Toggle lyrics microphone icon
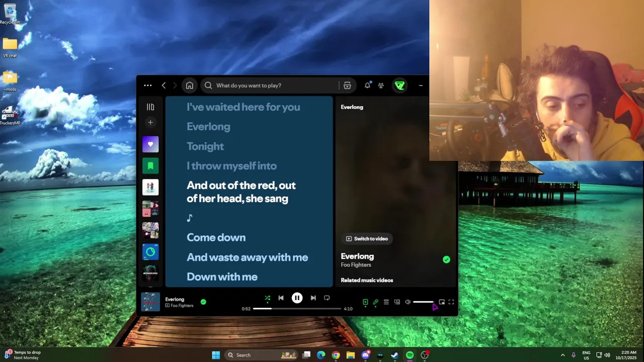This screenshot has height=362, width=644. pyautogui.click(x=375, y=302)
